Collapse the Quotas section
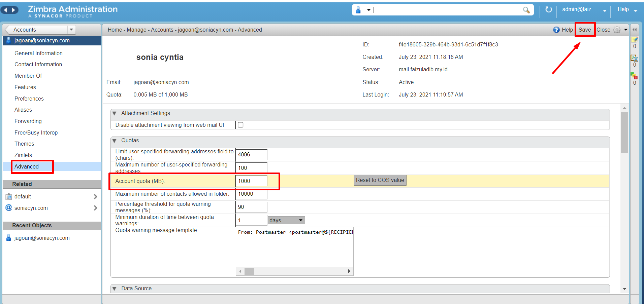Screen dimensions: 644x304 [114, 141]
